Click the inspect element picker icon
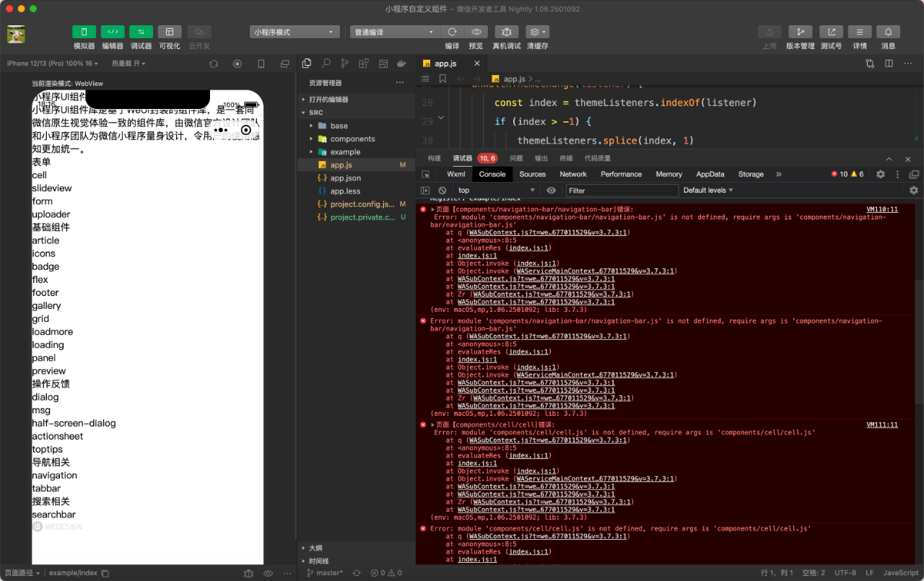 tap(426, 174)
